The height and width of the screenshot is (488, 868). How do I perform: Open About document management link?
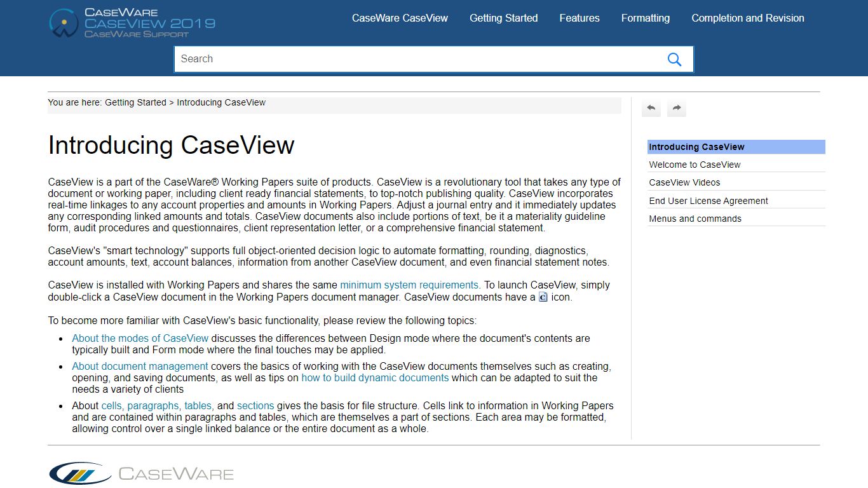[140, 366]
